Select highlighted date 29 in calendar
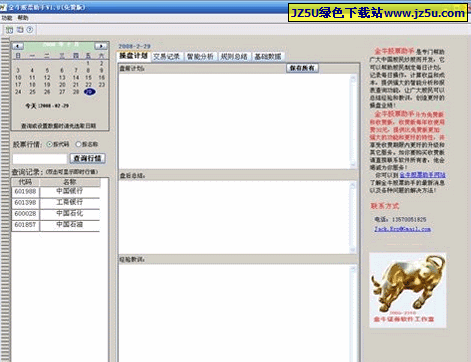Screen dimensions: 471x362 pos(89,92)
